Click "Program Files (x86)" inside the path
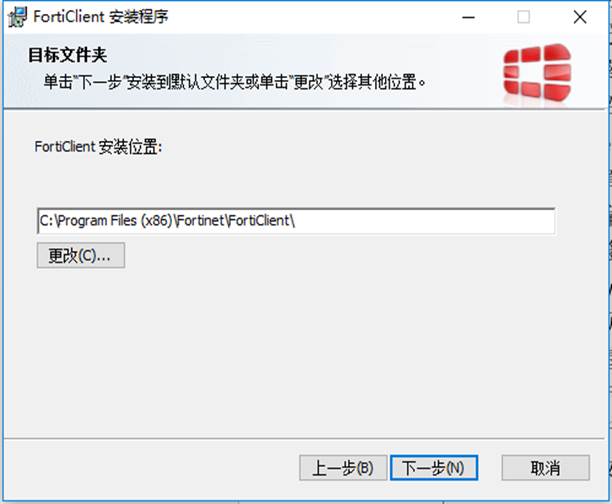 116,221
